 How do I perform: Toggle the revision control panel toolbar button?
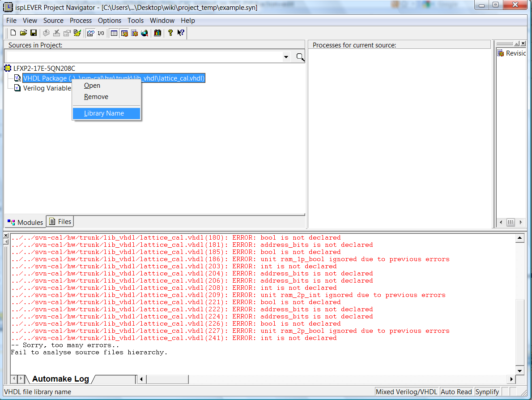124,33
